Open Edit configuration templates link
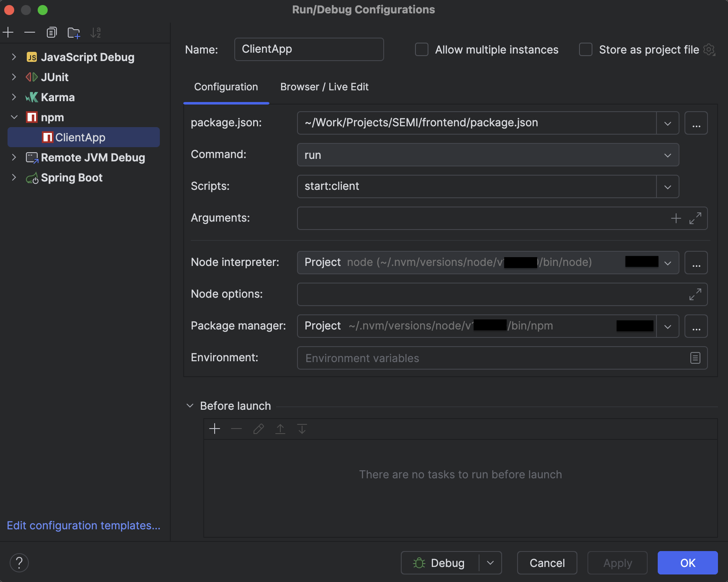This screenshot has width=728, height=582. click(84, 526)
